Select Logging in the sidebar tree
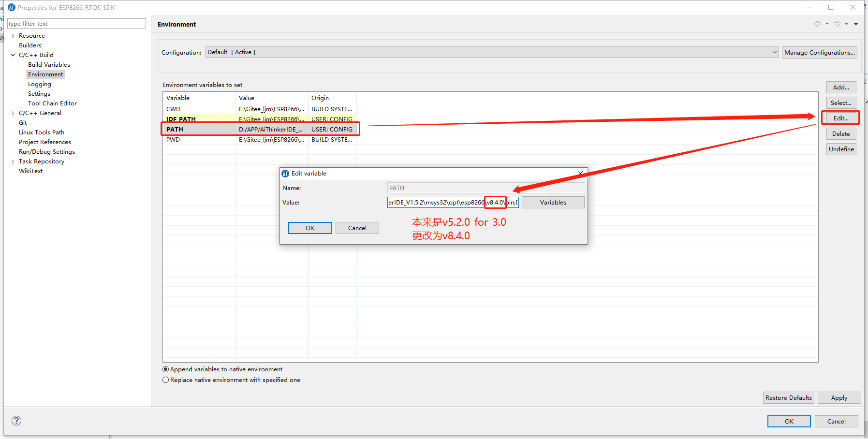The height and width of the screenshot is (439, 868). pyautogui.click(x=39, y=84)
